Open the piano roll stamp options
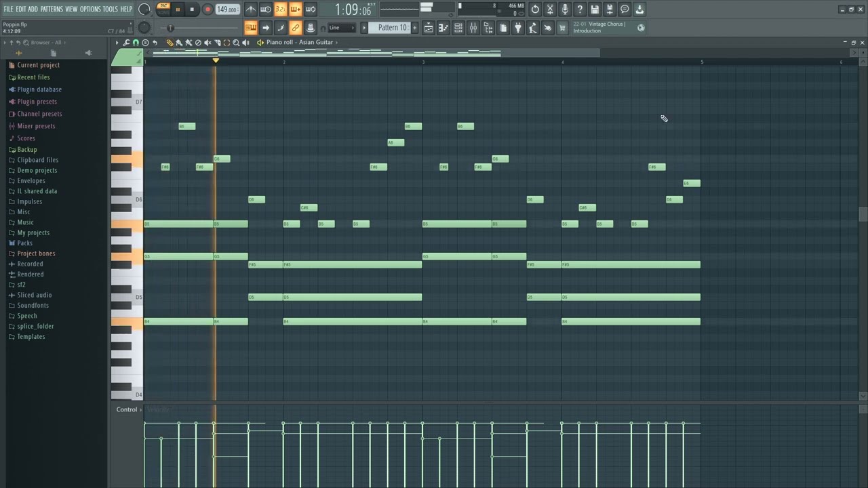 point(145,42)
